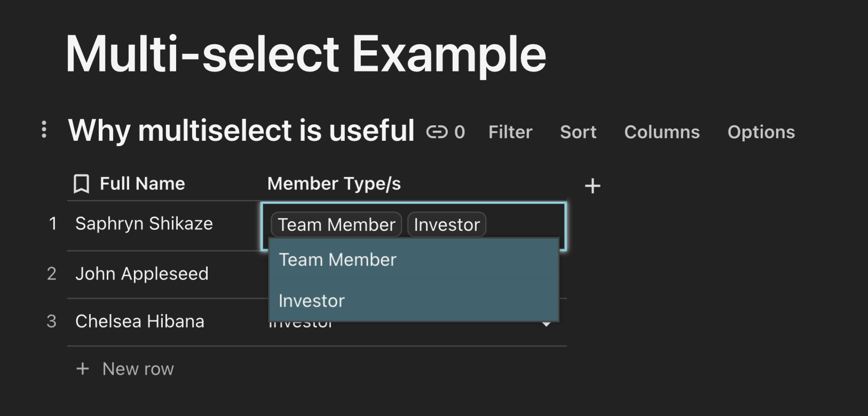Add a new column with plus icon
The height and width of the screenshot is (416, 868).
click(593, 186)
